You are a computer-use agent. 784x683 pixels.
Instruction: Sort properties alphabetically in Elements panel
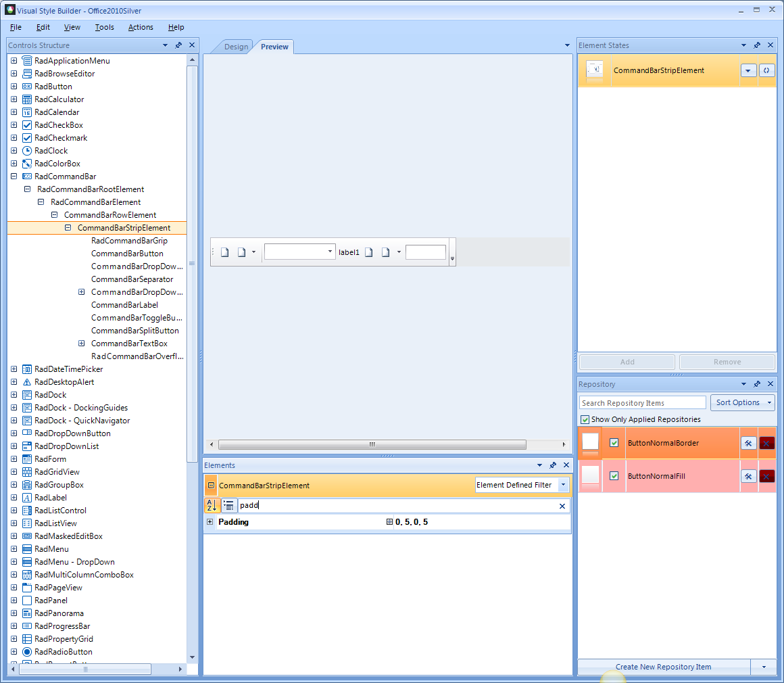tap(212, 505)
